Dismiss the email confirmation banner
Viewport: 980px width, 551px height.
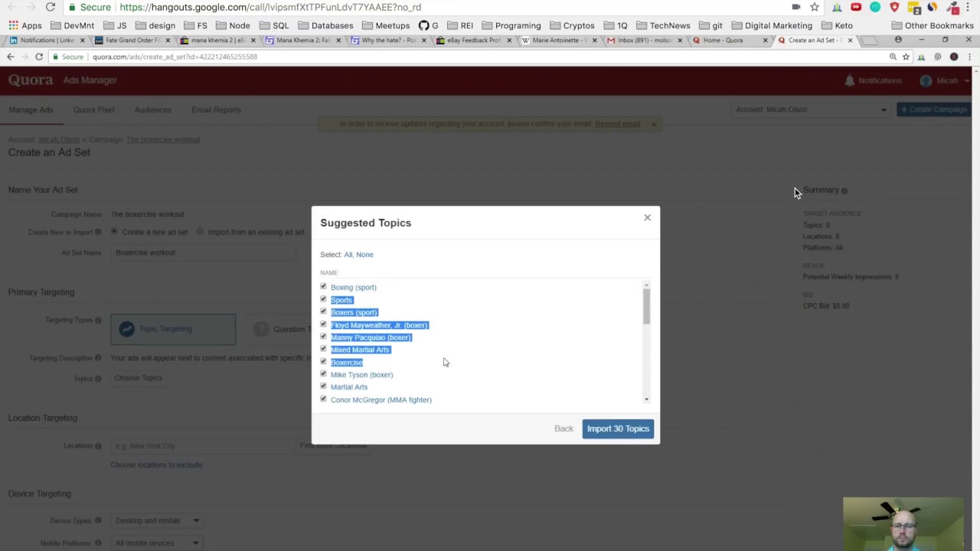(654, 124)
